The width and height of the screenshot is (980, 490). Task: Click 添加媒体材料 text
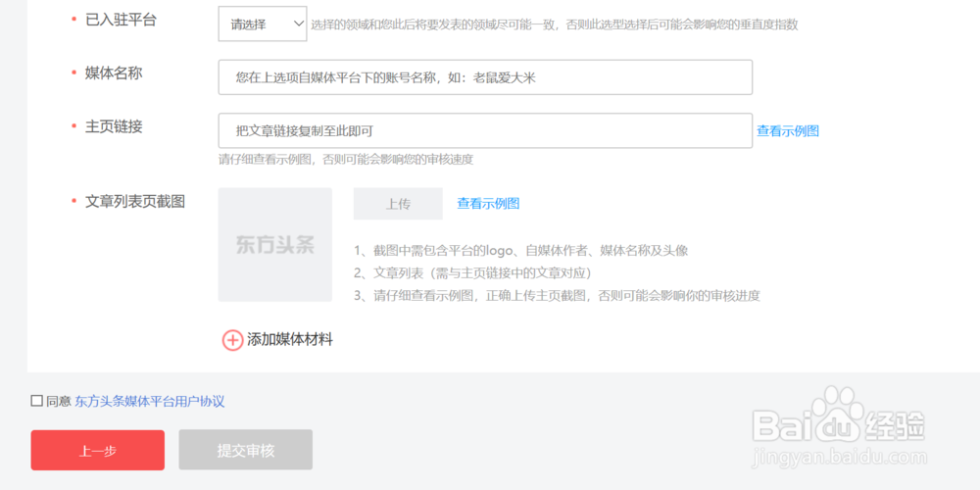tap(290, 340)
